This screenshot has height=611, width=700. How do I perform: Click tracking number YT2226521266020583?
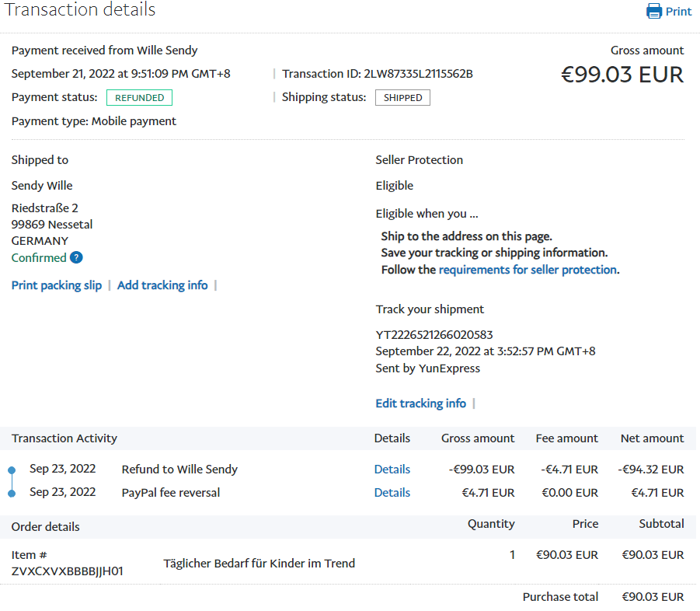click(434, 335)
